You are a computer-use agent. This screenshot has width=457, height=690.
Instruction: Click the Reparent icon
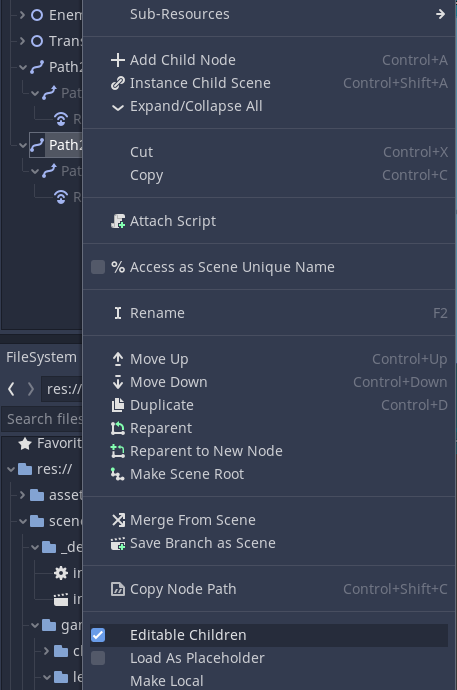pyautogui.click(x=117, y=428)
